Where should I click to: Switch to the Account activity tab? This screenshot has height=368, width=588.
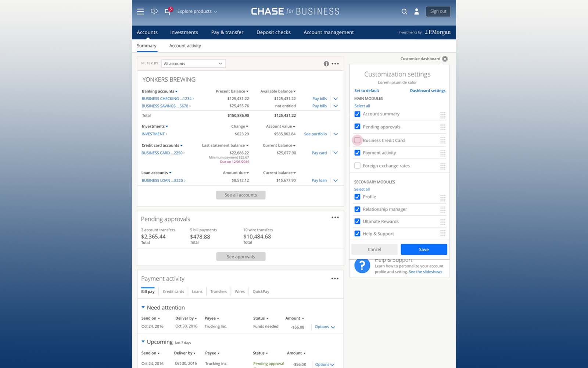point(185,46)
